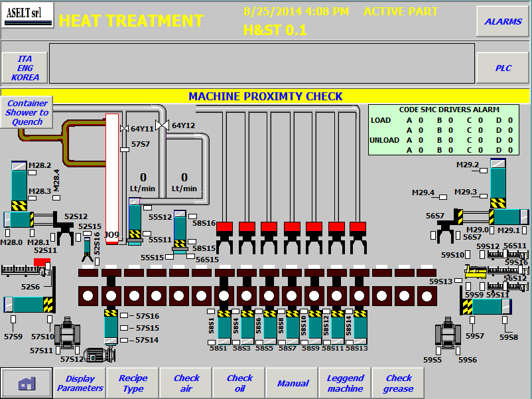Image resolution: width=532 pixels, height=399 pixels.
Task: Click the gear motor icon near 57S11
Action: (67, 333)
